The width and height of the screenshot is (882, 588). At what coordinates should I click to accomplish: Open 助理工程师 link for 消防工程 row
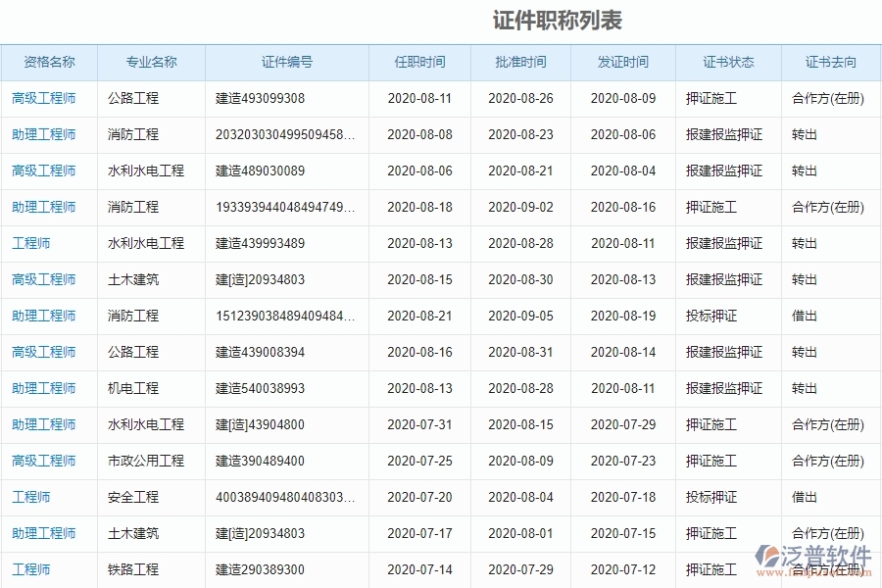pyautogui.click(x=47, y=134)
